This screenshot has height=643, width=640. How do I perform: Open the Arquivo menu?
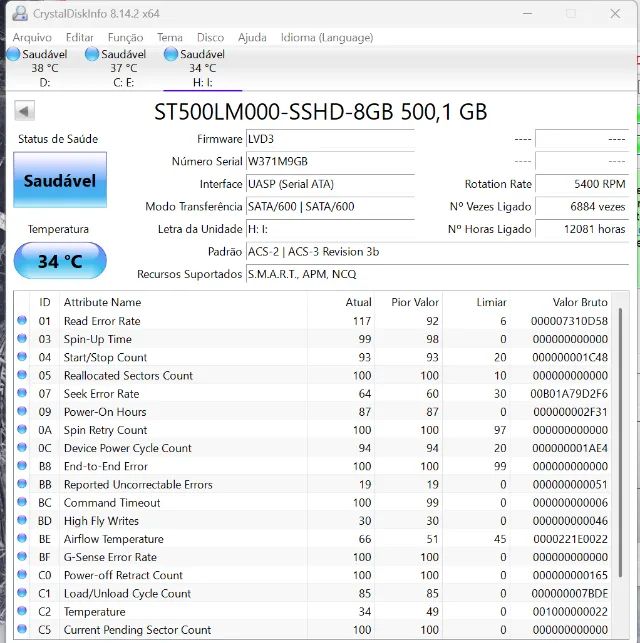pos(32,38)
